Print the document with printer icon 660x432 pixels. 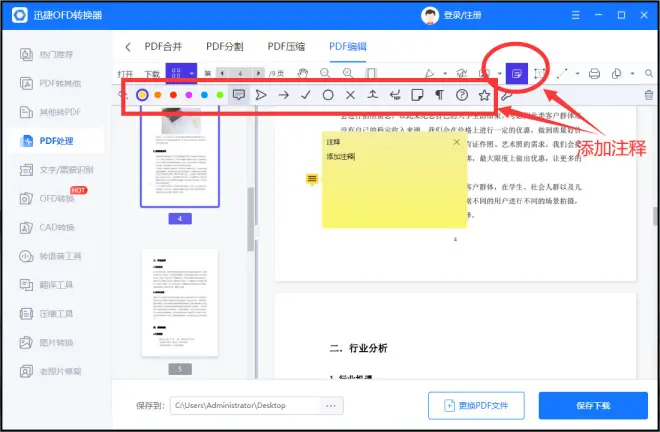[x=594, y=74]
